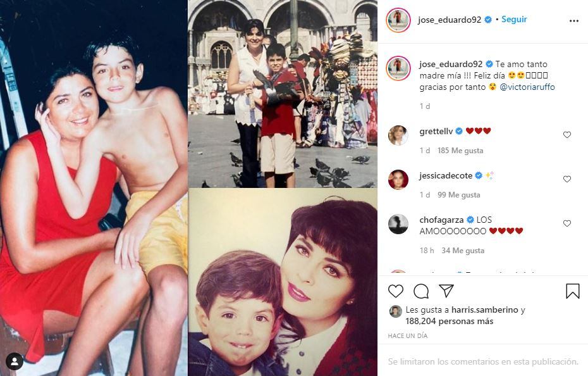The height and width of the screenshot is (376, 588).
Task: Open the three-dot more options menu
Action: [573, 21]
